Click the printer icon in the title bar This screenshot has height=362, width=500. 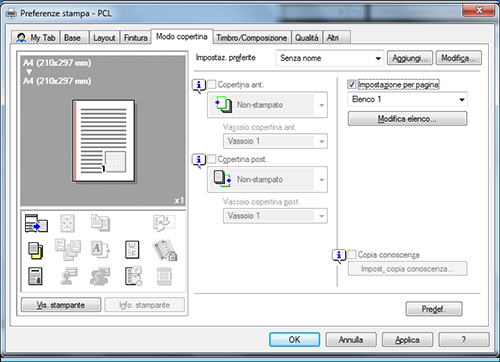[x=11, y=14]
